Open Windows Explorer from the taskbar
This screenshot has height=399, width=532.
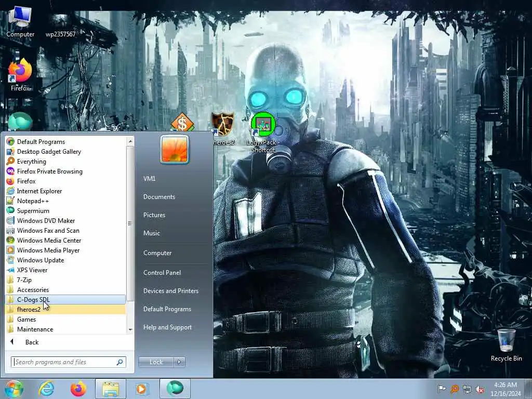[x=110, y=389]
